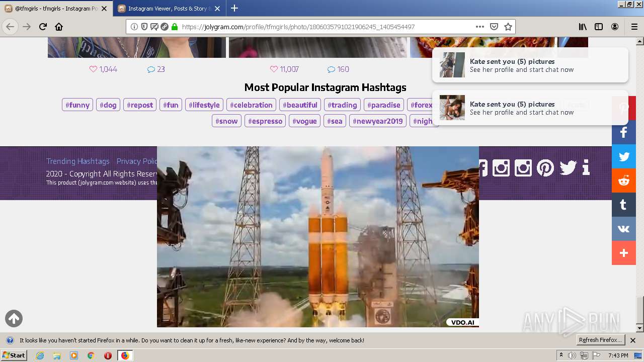Click the page vertical scrollbar thumb
The height and width of the screenshot is (362, 644).
coord(640,310)
